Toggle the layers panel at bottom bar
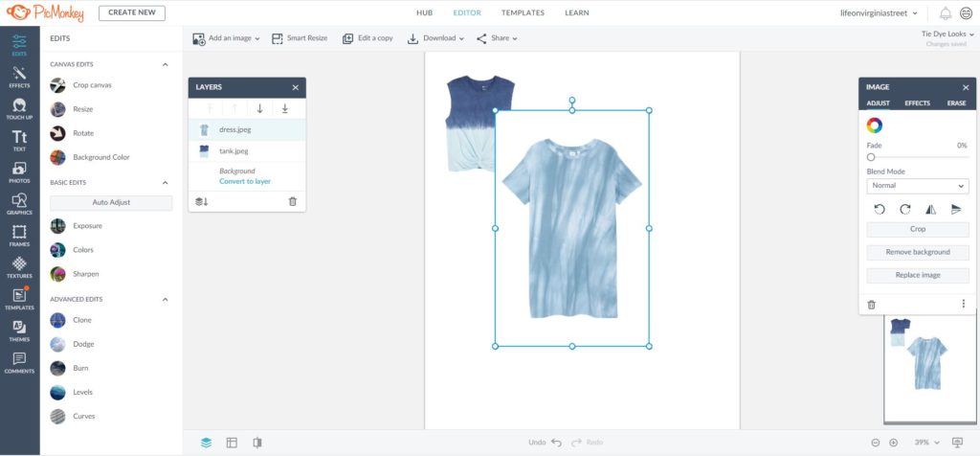The image size is (980, 456). click(x=206, y=443)
